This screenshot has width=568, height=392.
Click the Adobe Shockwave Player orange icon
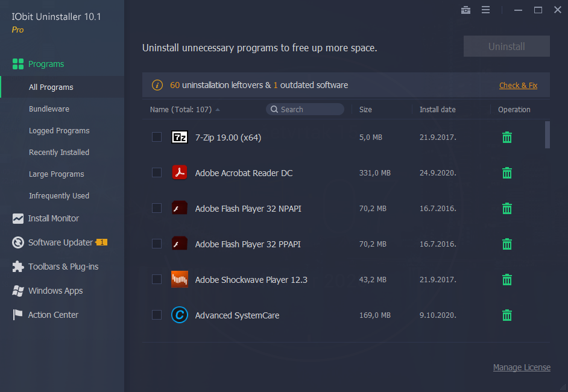[x=179, y=279]
